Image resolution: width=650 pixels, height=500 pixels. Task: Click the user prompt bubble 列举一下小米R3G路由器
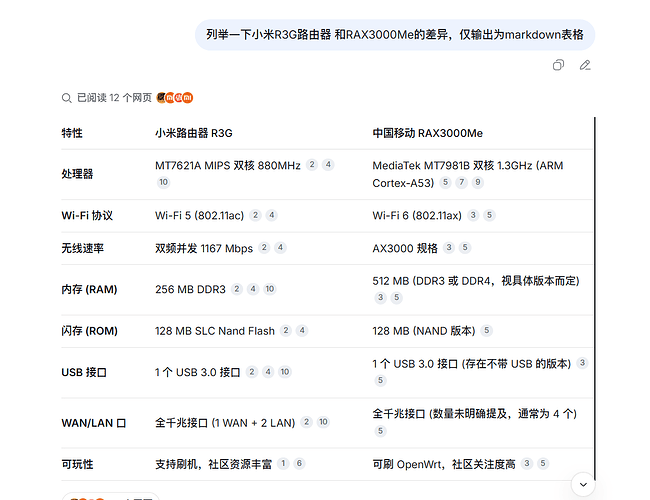pos(395,35)
